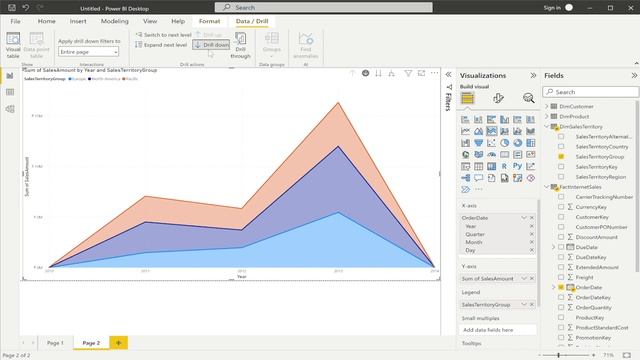Image resolution: width=640 pixels, height=360 pixels.
Task: Click the Undo icon in title bar
Action: (x=26, y=7)
